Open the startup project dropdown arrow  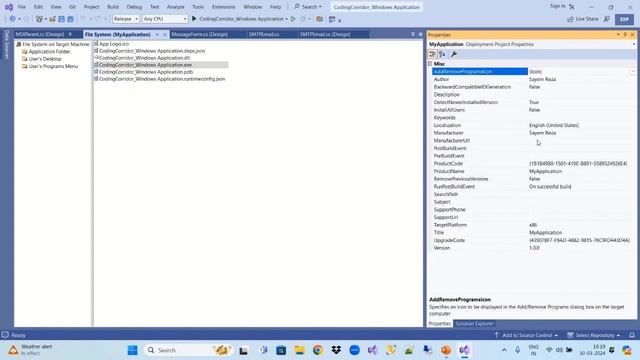(287, 19)
